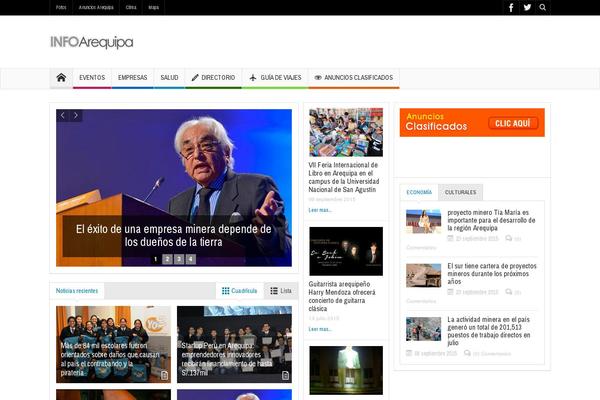The image size is (600, 400).
Task: Open the mining truck article thumbnail
Action: [424, 275]
